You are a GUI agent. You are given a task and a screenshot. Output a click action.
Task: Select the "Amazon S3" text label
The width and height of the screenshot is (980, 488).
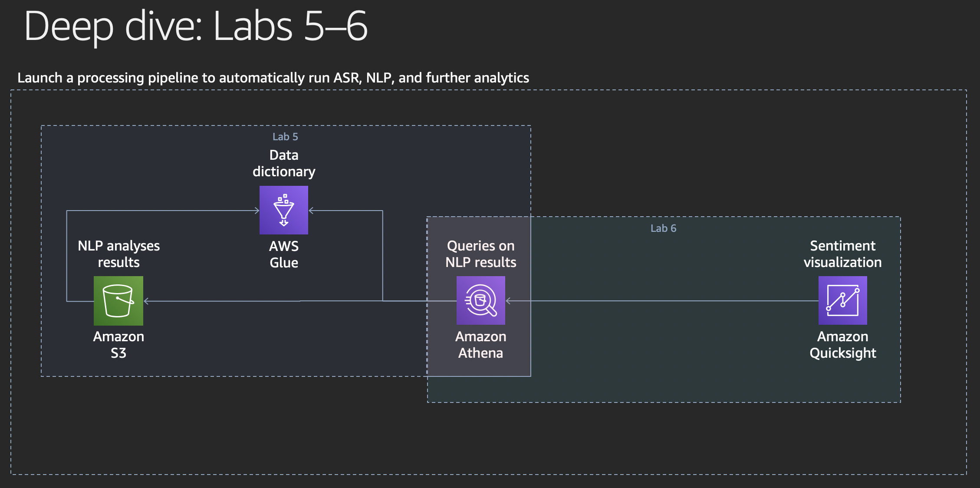(x=118, y=345)
